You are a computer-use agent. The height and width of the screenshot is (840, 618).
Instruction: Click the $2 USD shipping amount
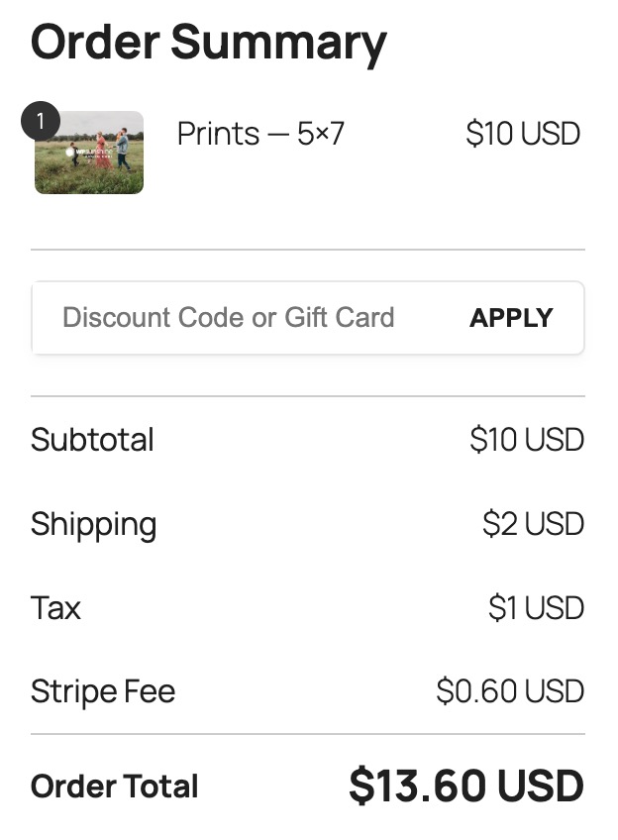pos(531,524)
